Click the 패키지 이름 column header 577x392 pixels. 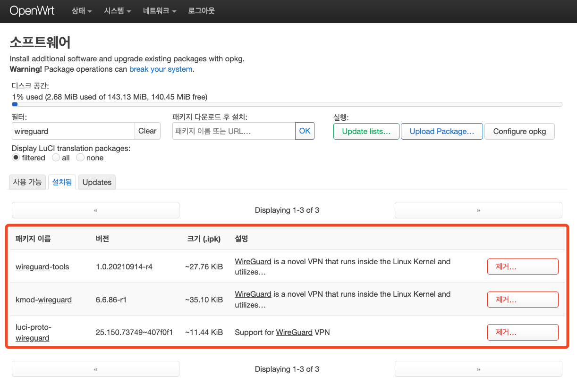33,239
